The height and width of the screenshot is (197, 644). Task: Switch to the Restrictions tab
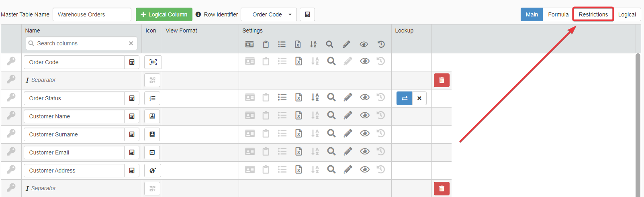point(593,14)
